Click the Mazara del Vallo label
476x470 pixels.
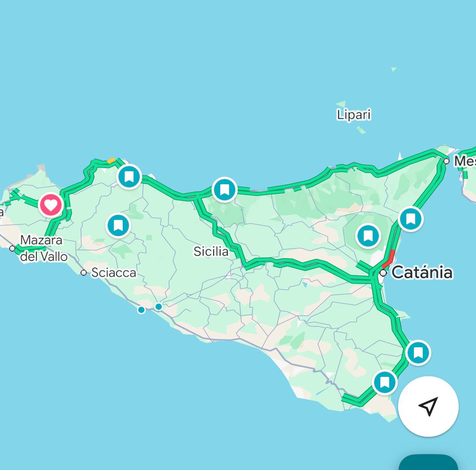click(44, 248)
